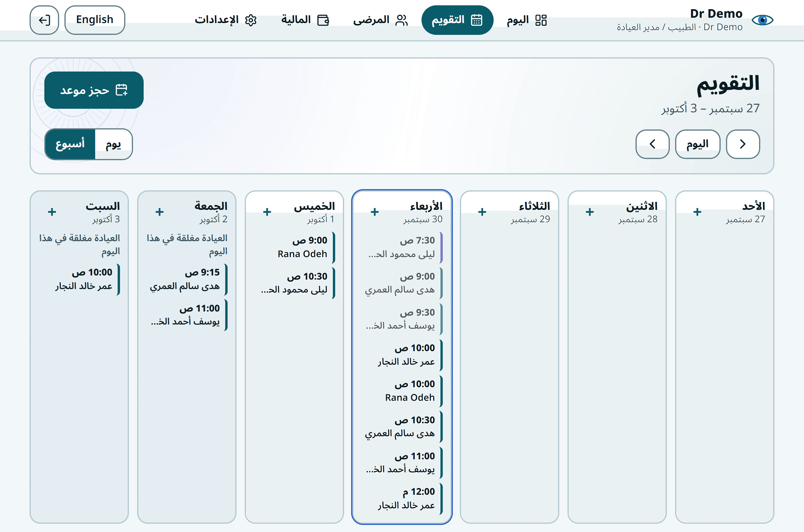
Task: Open Thursday 10:30 ص ليلى محمود appointment
Action: [x=294, y=283]
